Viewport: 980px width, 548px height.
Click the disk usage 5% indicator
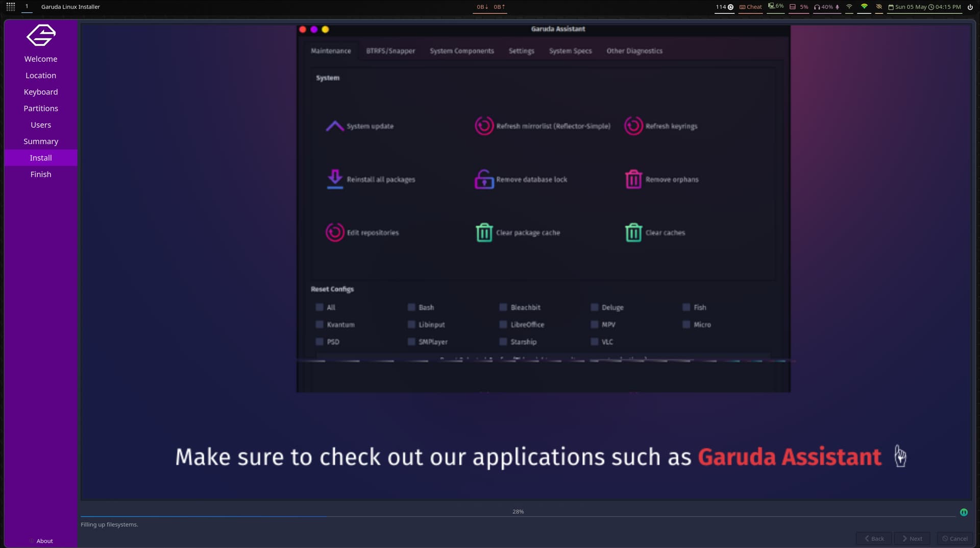799,7
